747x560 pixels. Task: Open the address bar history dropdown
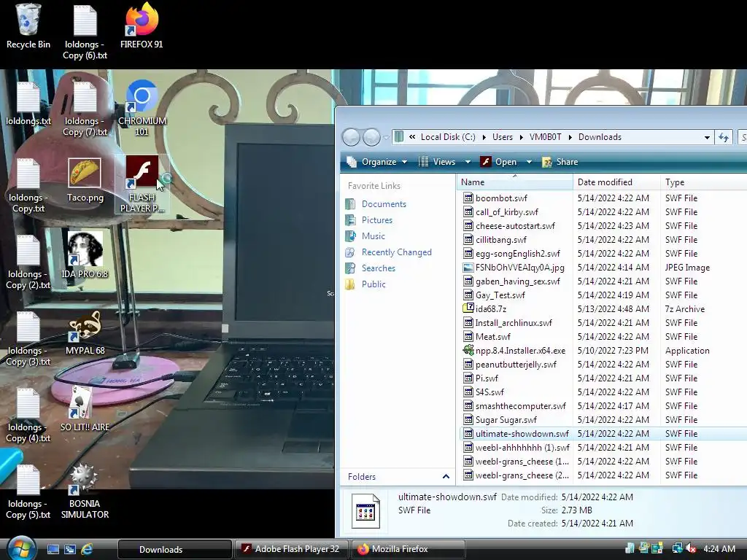707,137
